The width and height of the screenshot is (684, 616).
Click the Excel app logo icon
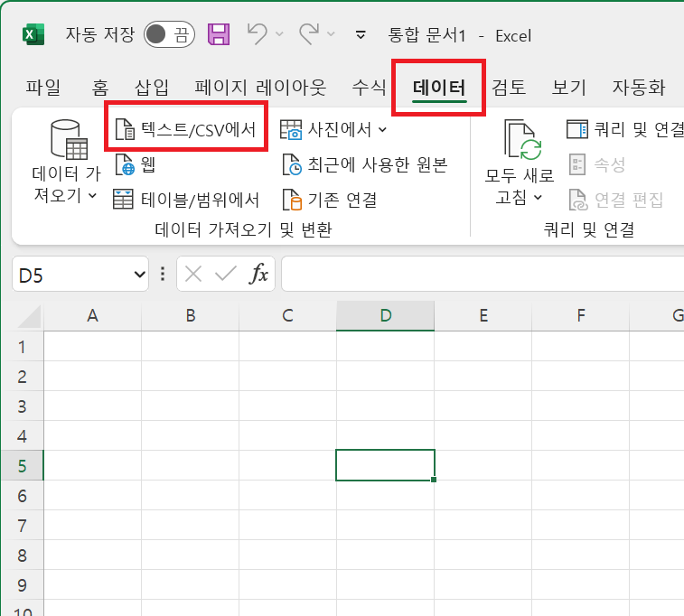[x=33, y=34]
